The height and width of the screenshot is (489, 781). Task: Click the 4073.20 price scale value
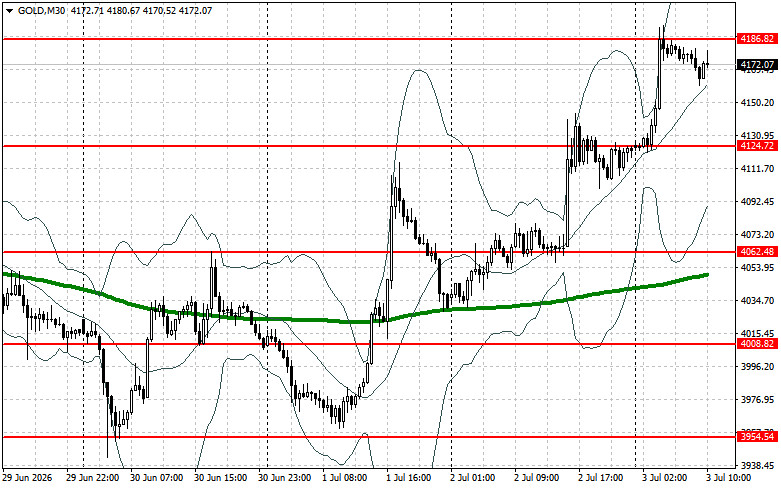(x=757, y=235)
